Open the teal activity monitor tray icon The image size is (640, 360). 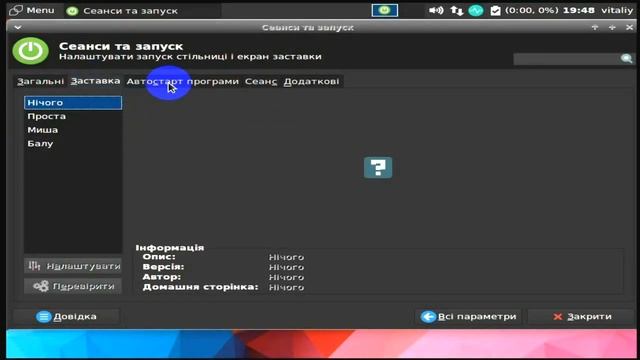click(476, 10)
